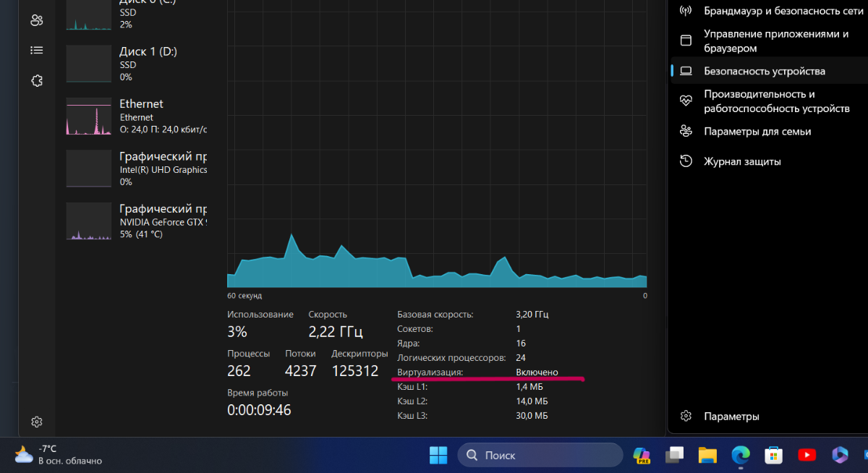Image resolution: width=868 pixels, height=473 pixels.
Task: Open Microsoft Edge from the taskbar
Action: [741, 455]
